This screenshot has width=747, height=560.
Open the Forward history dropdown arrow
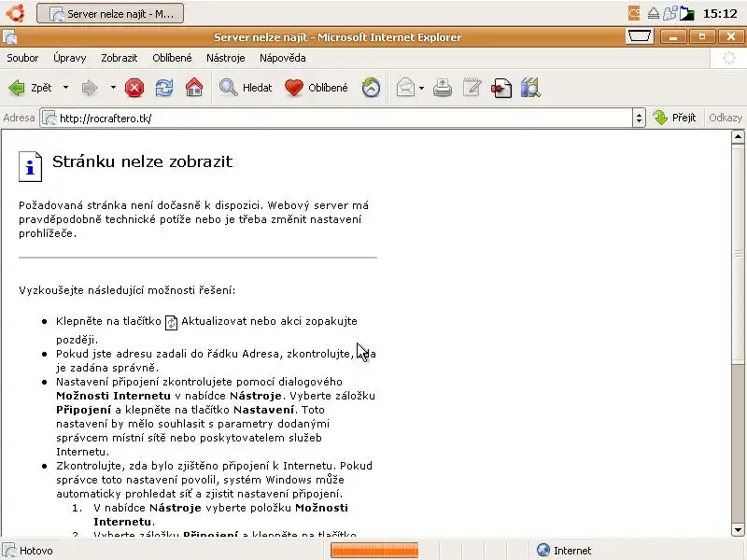[x=113, y=88]
